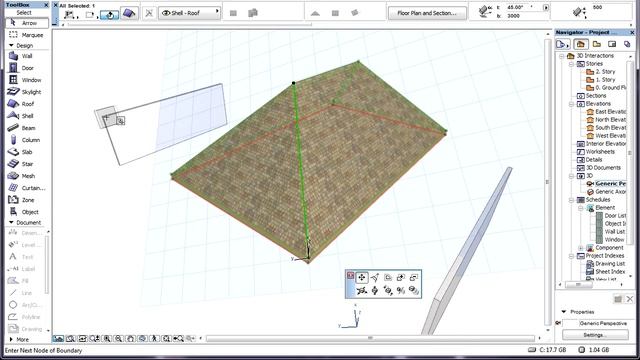The image size is (640, 360).
Task: Click the Floor Plan and Section button
Action: click(x=427, y=13)
